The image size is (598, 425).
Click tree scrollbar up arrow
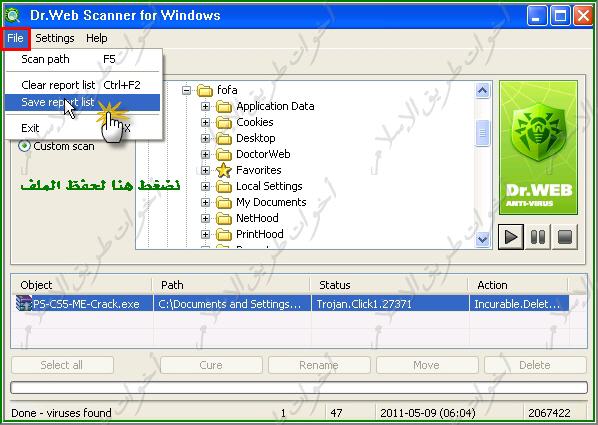pyautogui.click(x=482, y=91)
